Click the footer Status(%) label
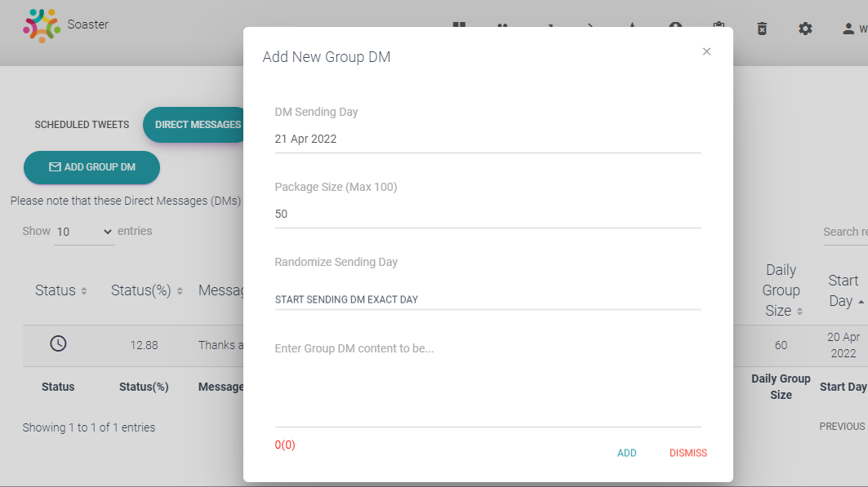 click(x=144, y=387)
